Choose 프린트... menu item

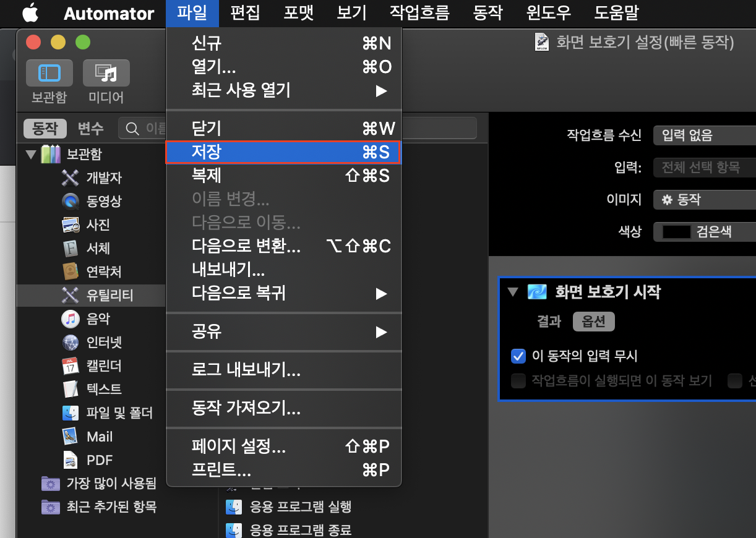pos(285,469)
